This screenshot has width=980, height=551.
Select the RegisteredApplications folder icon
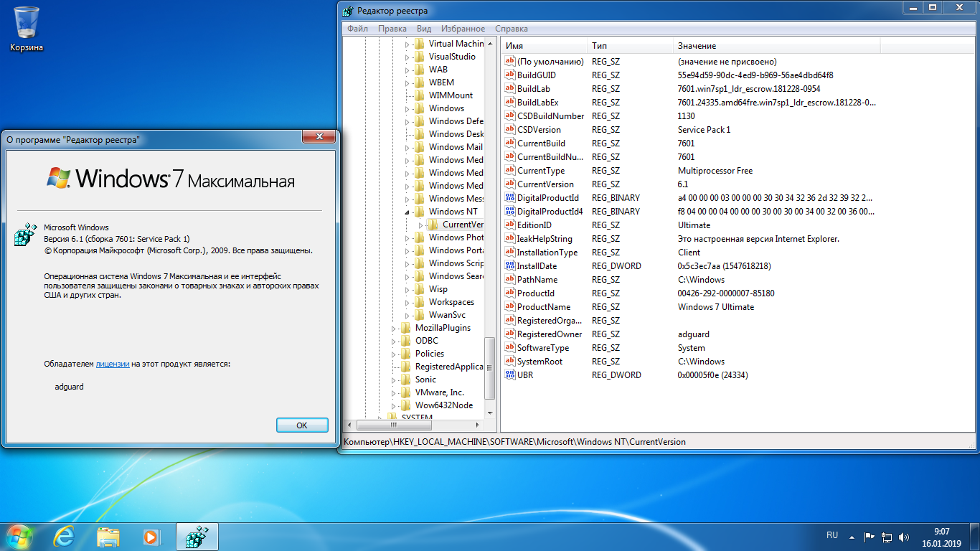pyautogui.click(x=406, y=367)
